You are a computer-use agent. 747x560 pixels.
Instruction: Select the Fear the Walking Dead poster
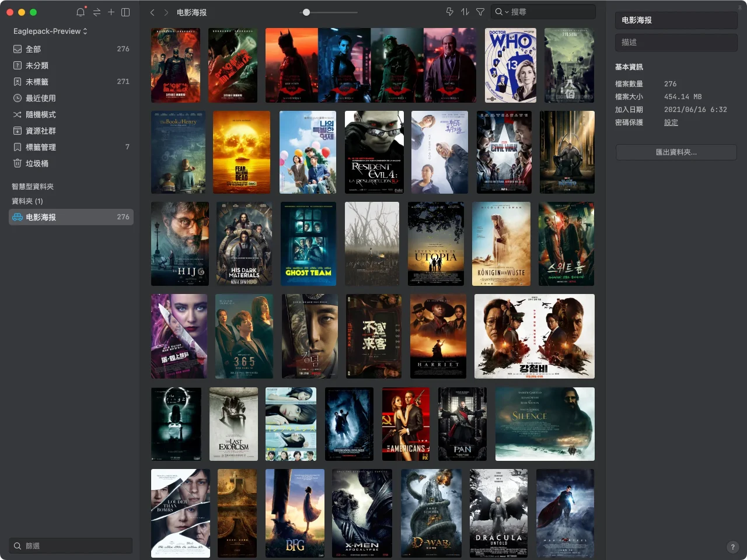tap(242, 152)
